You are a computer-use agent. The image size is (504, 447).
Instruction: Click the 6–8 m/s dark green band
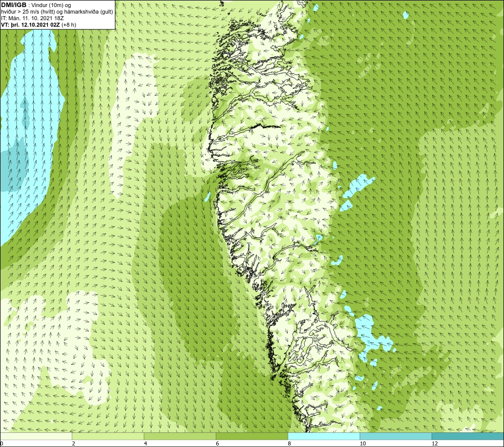(x=252, y=436)
